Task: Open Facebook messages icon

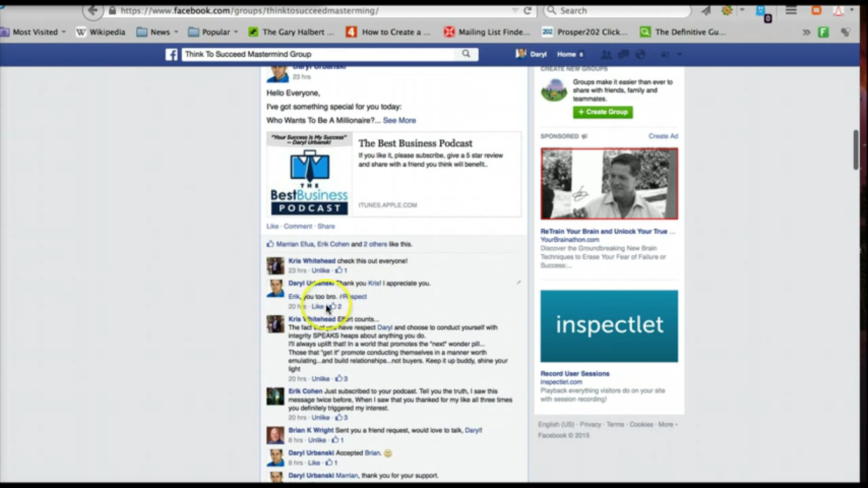Action: click(x=623, y=55)
